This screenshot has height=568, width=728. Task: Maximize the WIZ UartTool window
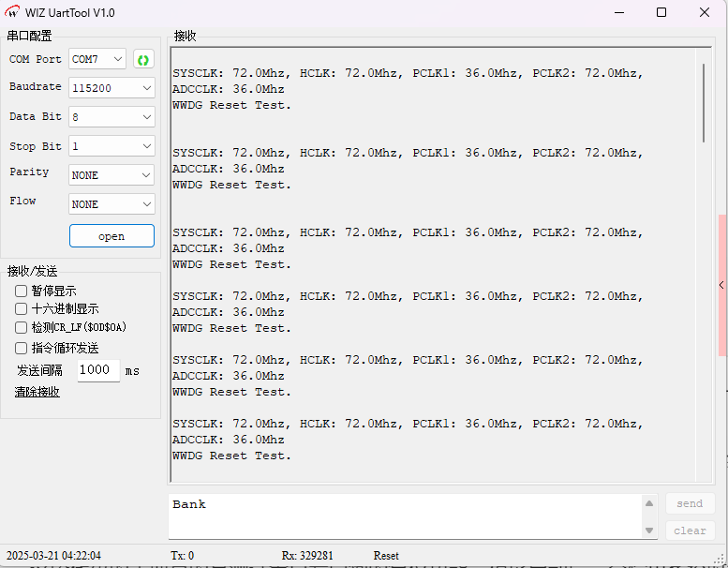tap(661, 12)
